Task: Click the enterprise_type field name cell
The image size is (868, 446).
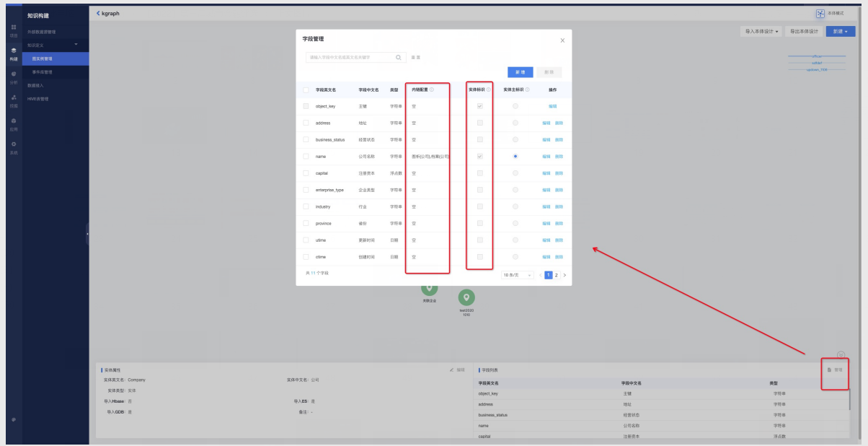Action: pos(329,190)
